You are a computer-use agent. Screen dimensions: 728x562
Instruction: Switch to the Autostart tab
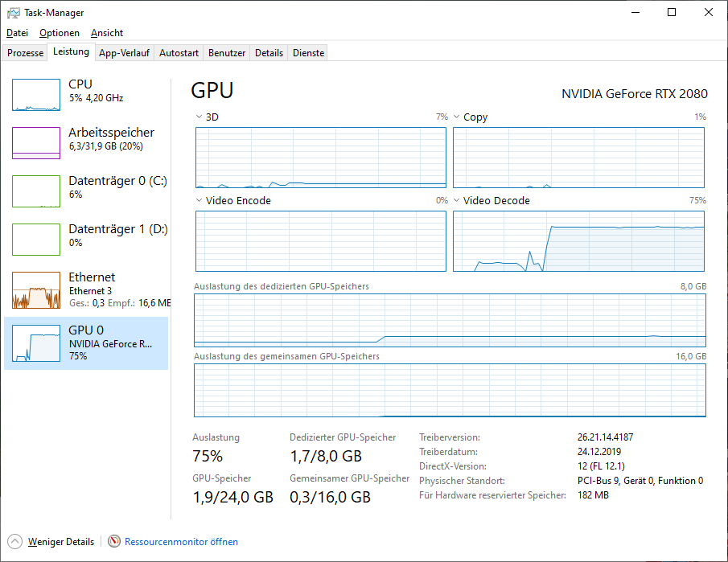point(179,53)
